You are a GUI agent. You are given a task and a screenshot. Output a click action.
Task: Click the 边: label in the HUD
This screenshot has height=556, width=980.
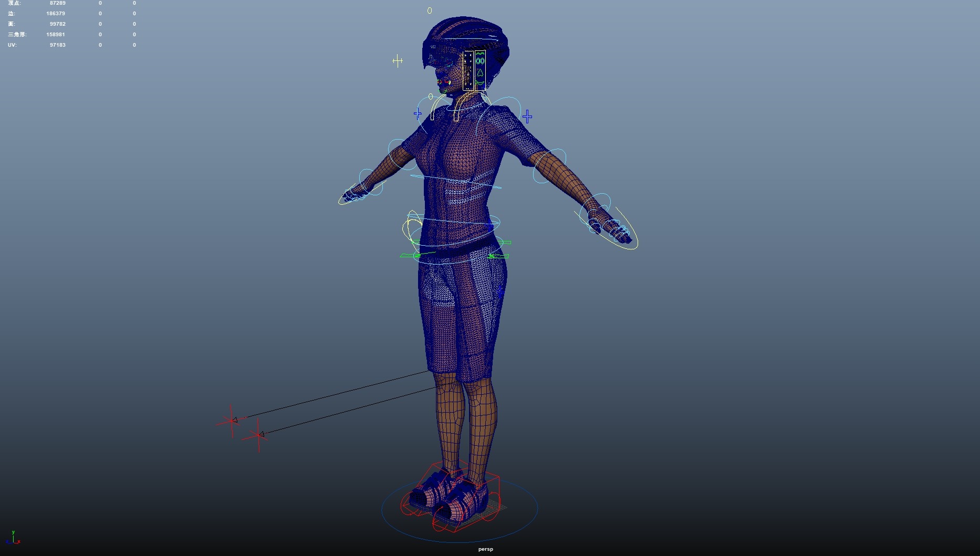tap(12, 14)
